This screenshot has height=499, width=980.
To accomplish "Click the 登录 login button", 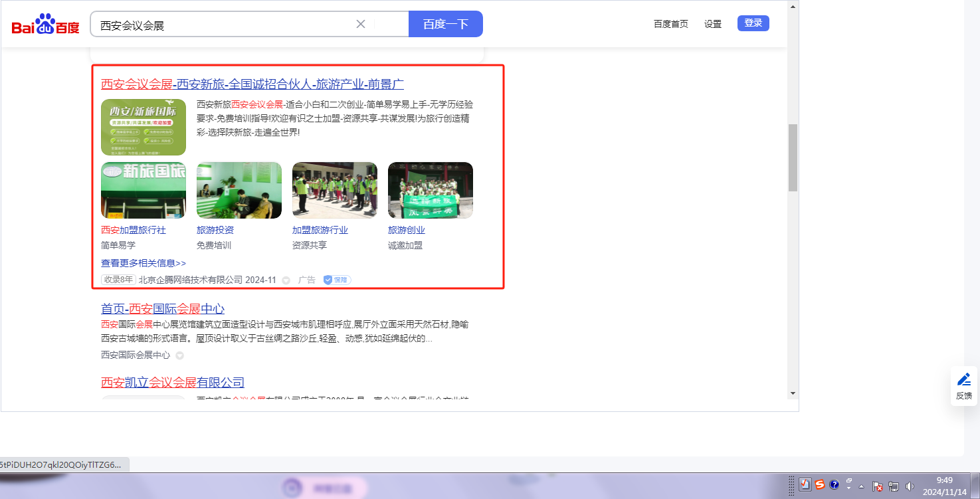I will click(753, 23).
